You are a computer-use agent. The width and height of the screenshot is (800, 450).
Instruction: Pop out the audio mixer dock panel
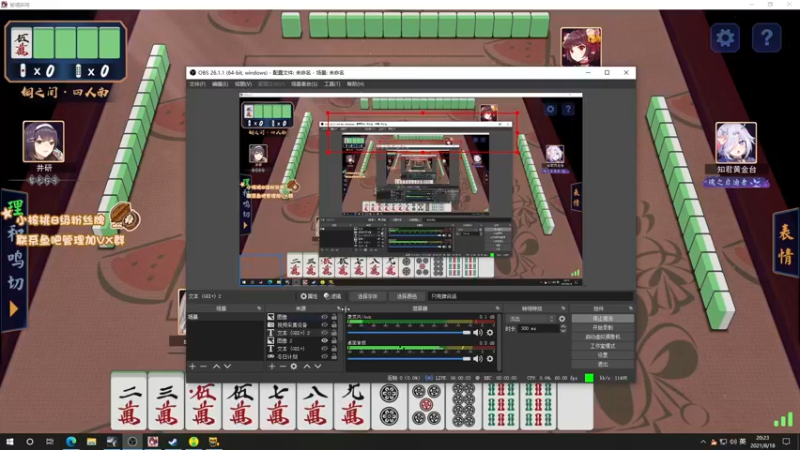tap(497, 309)
